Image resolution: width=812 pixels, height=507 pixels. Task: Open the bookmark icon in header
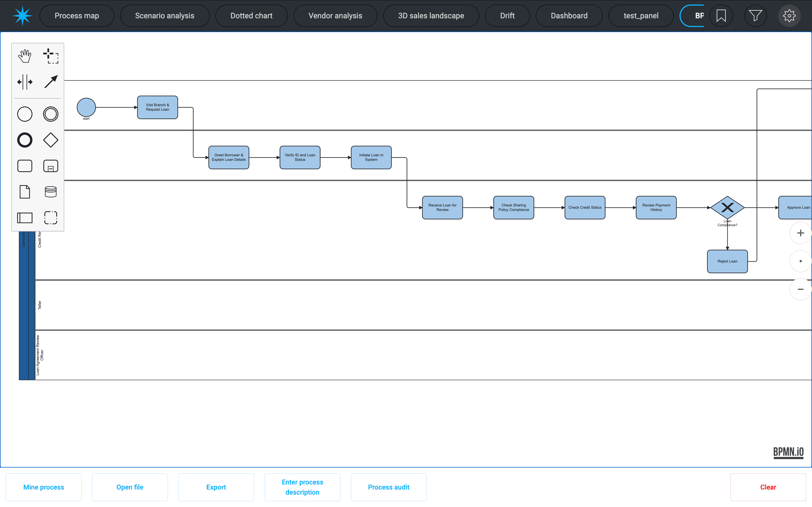click(721, 16)
